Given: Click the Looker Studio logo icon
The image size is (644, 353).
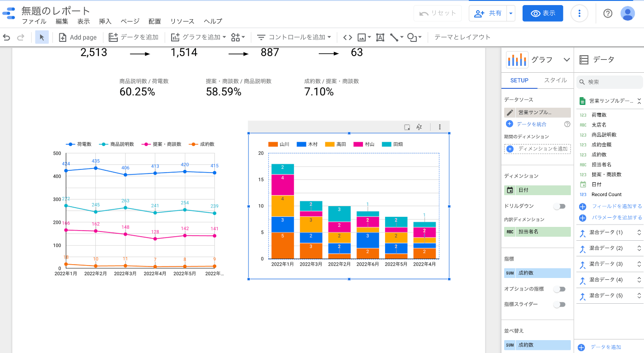Looking at the screenshot, I should [9, 14].
